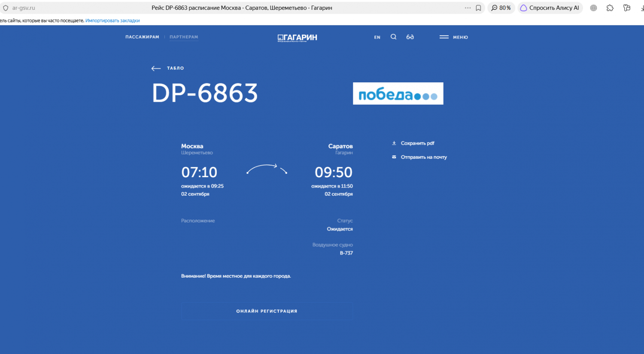Select the ПАССАЖИРАМ tab
This screenshot has width=644, height=354.
[x=142, y=37]
